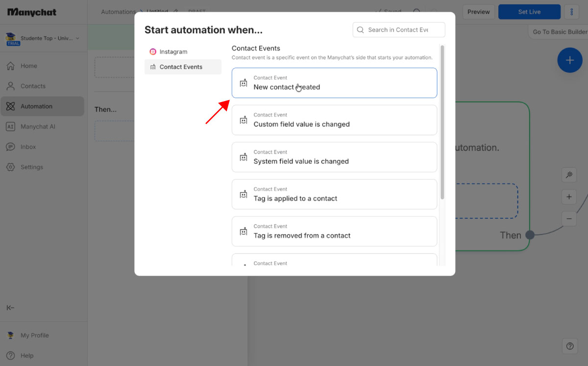Viewport: 588px width, 366px height.
Task: Choose Tag is applied to a contact
Action: pos(334,194)
